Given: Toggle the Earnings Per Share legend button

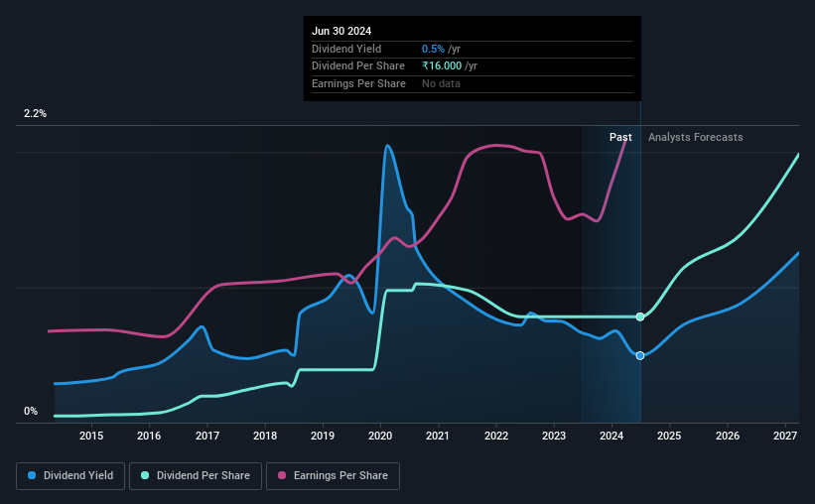Looking at the screenshot, I should (333, 476).
